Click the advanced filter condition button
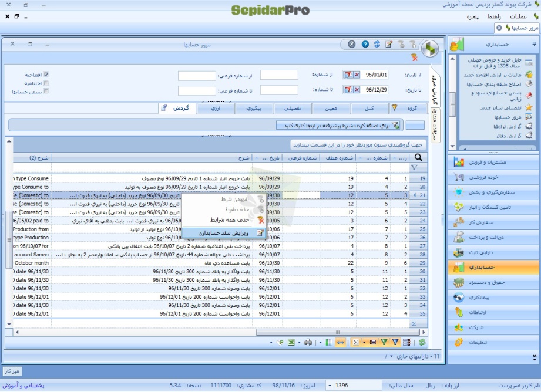The image size is (541, 392). coord(340,126)
